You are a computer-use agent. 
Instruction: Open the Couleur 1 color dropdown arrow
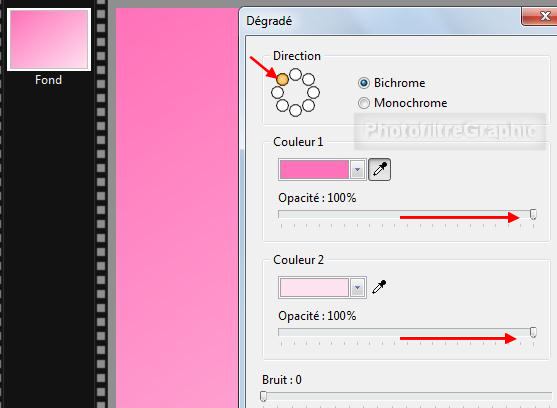click(x=357, y=170)
